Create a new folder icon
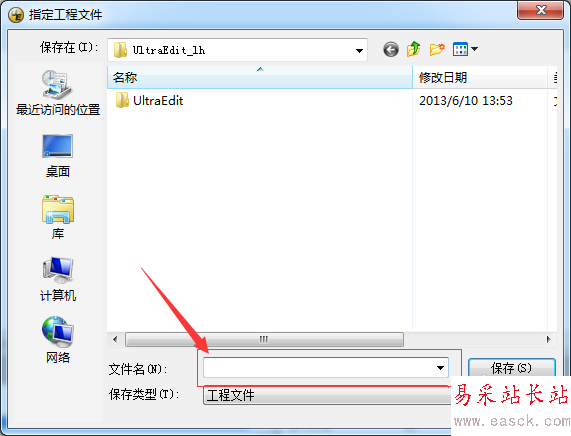 tap(437, 49)
